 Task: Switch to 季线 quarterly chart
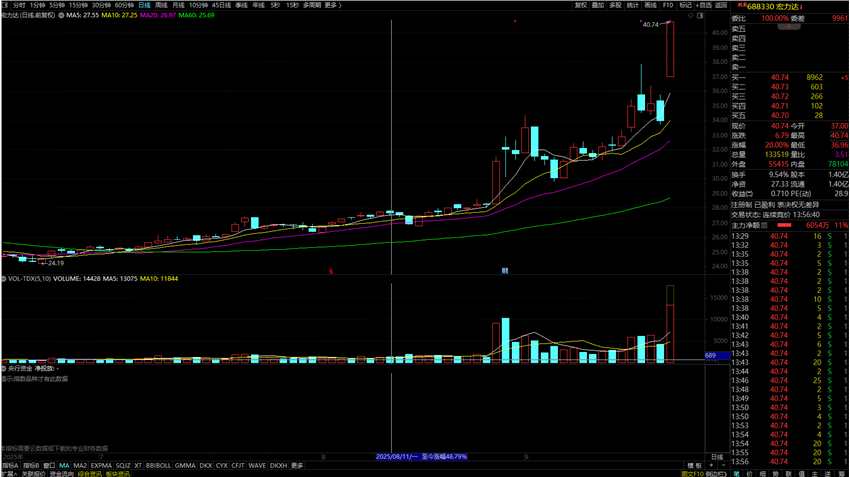click(x=241, y=5)
